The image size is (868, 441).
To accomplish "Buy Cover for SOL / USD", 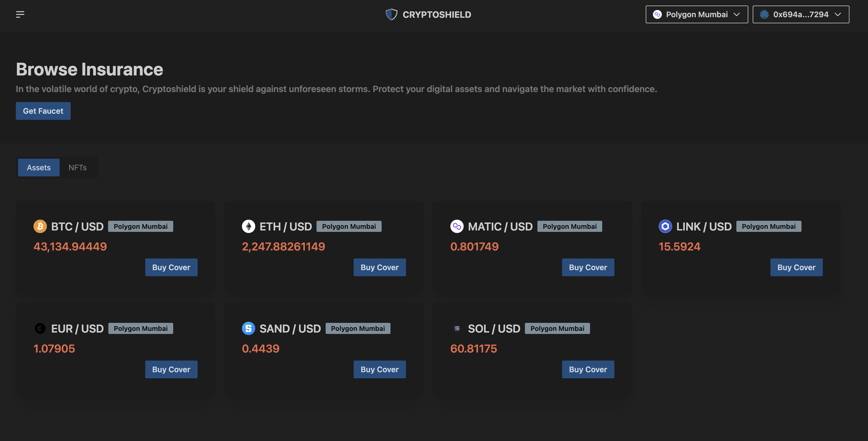I will pyautogui.click(x=588, y=369).
